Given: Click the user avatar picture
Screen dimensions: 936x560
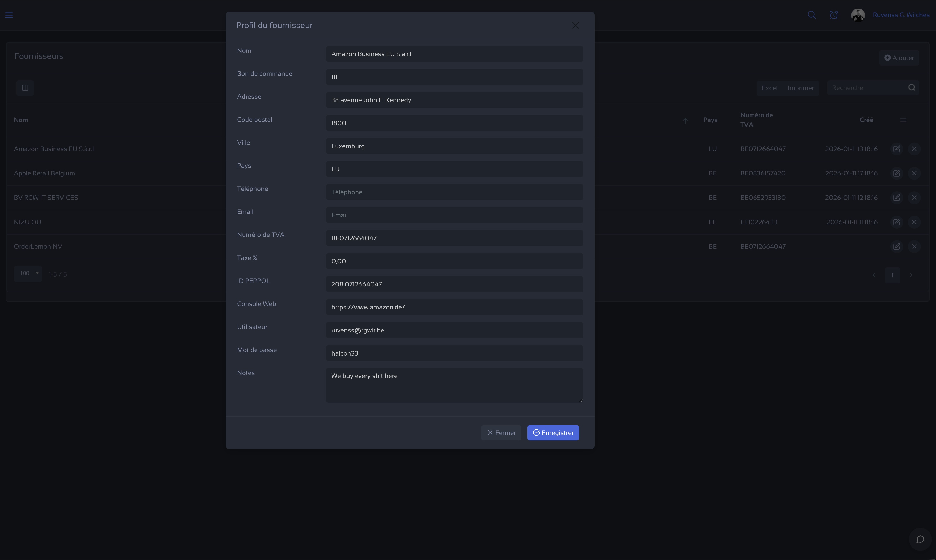Looking at the screenshot, I should click(858, 15).
